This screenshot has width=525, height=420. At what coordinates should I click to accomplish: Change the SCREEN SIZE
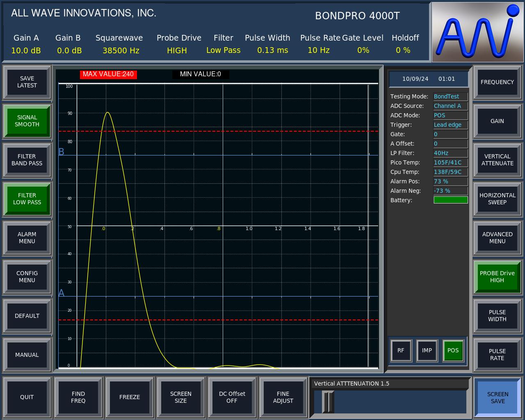181,397
